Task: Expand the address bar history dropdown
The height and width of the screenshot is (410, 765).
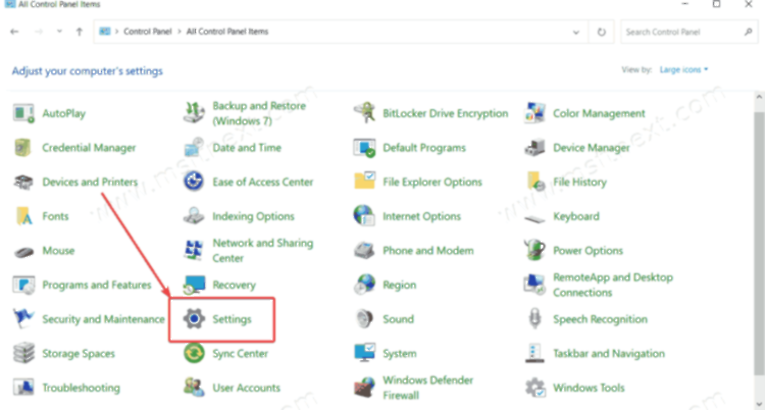Action: click(576, 32)
